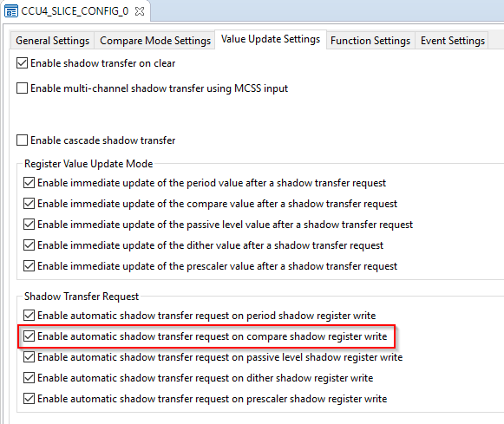Toggle automatic shadow transfer on passive level write
This screenshot has width=504, height=424.
pos(29,357)
